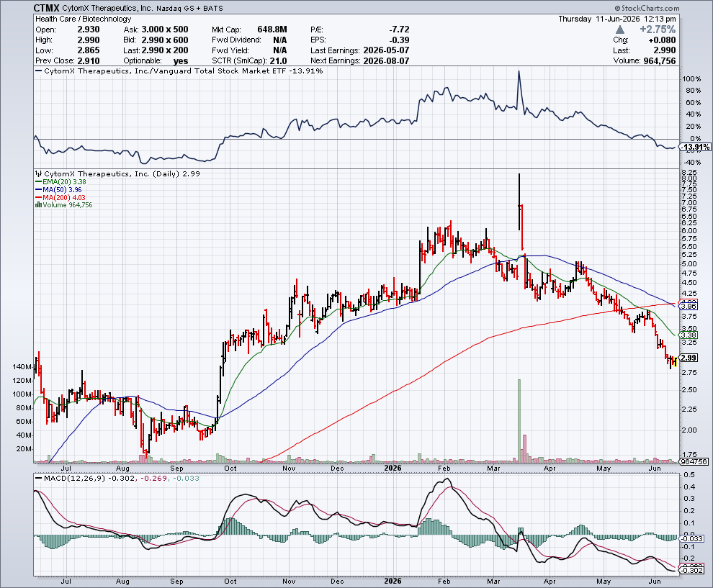Click the Chg +0.080 value
This screenshot has height=588, width=713.
[x=662, y=40]
